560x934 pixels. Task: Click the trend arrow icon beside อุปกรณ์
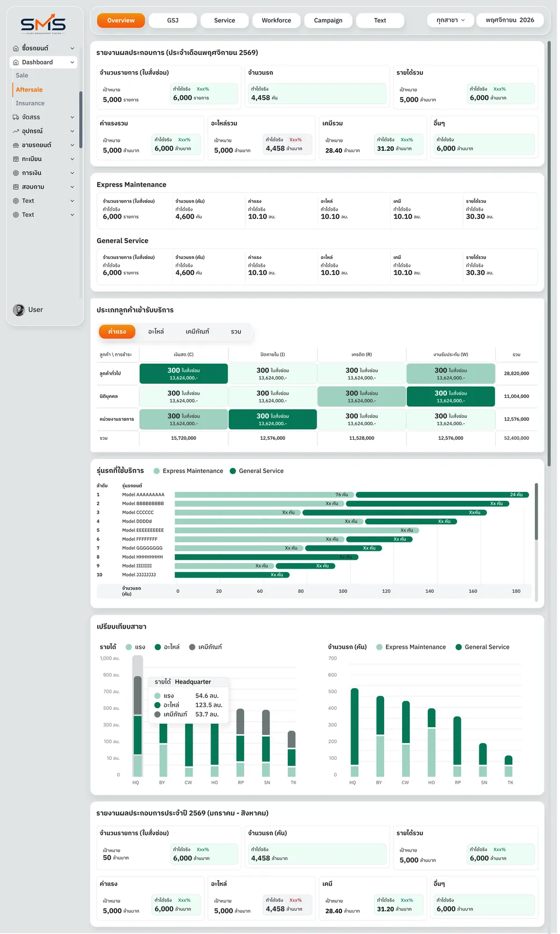click(16, 131)
